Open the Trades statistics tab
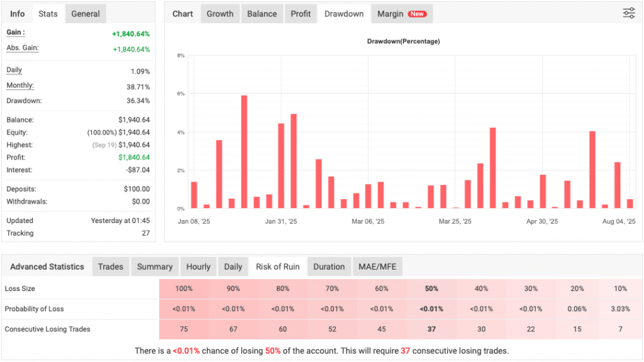Screen dimensions: 644x362 point(111,266)
